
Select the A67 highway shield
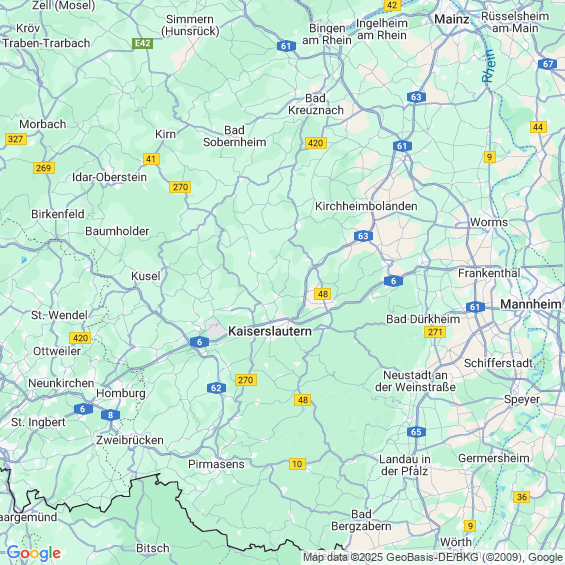547,64
